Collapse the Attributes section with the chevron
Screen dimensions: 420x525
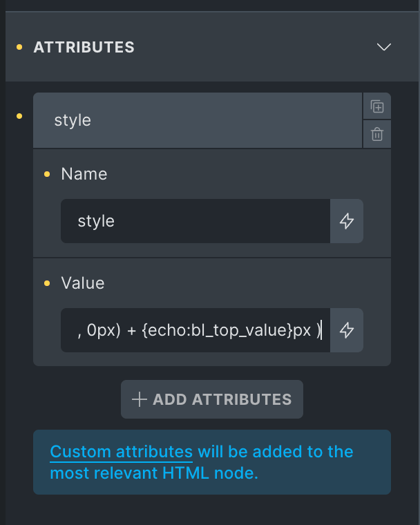pos(384,47)
